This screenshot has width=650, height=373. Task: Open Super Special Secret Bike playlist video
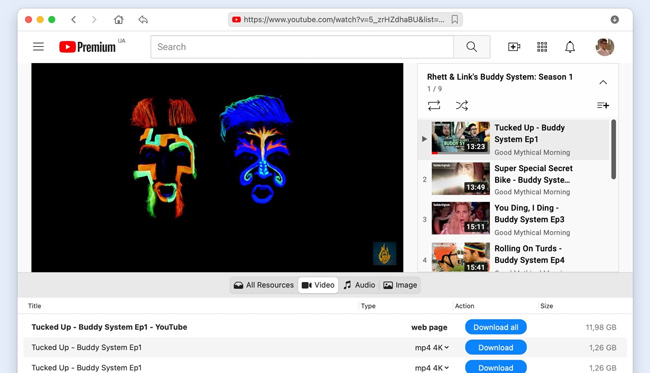pyautogui.click(x=514, y=179)
